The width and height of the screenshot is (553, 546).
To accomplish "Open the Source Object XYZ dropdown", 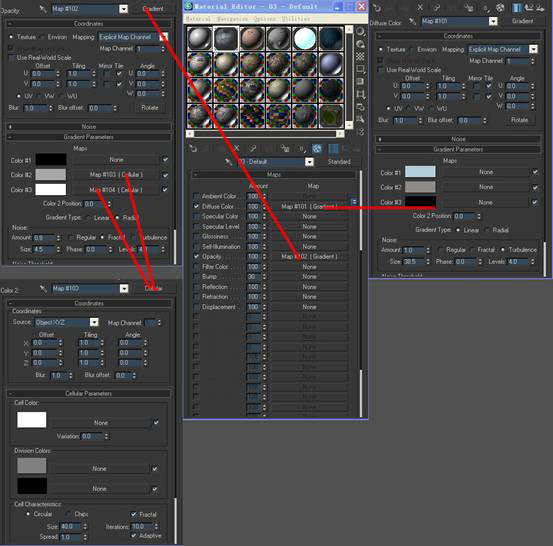I will pos(94,322).
